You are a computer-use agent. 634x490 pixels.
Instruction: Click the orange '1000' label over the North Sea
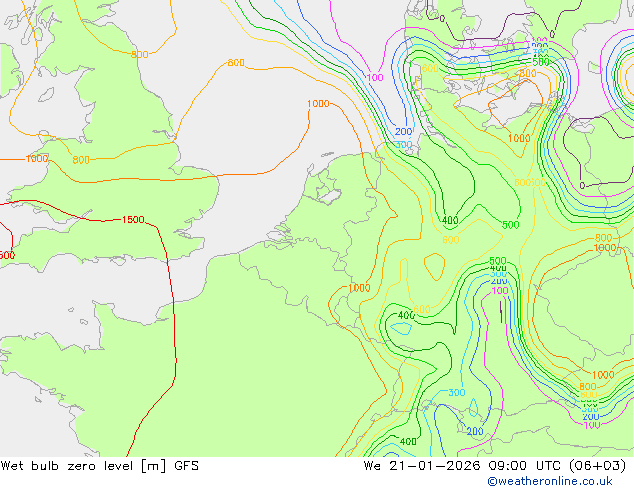318,103
